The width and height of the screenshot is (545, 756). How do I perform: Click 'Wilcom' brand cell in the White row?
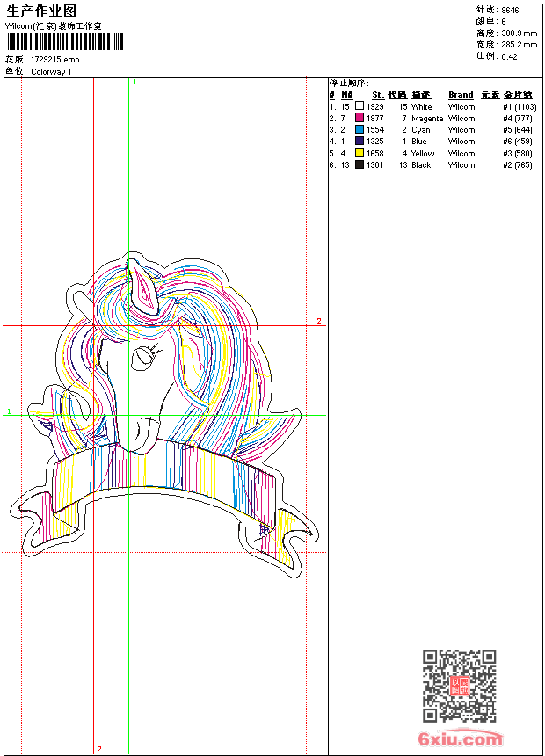461,107
